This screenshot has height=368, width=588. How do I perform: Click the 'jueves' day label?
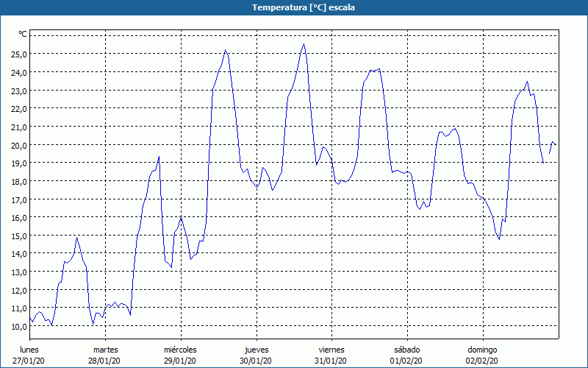click(257, 350)
